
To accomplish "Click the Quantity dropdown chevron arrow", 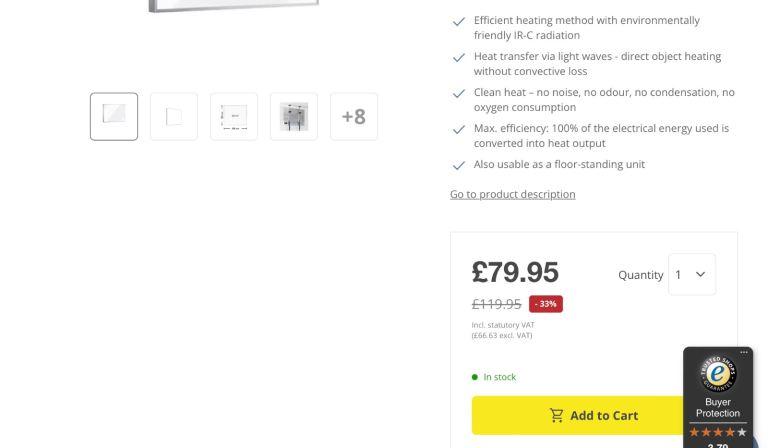I will pyautogui.click(x=701, y=274).
